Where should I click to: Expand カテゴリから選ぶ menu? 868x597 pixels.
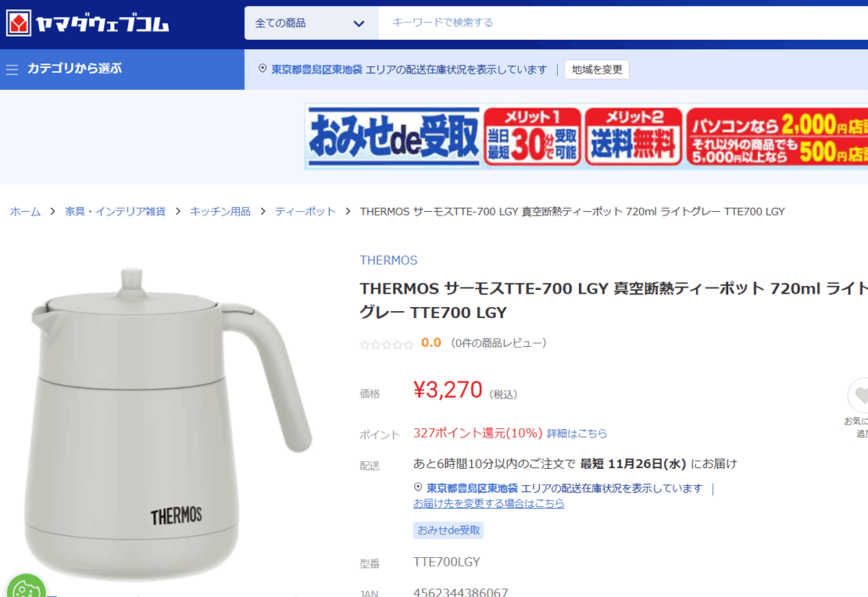pos(75,69)
